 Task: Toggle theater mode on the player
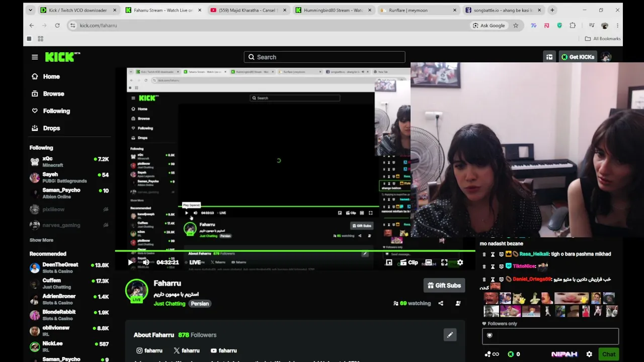428,262
